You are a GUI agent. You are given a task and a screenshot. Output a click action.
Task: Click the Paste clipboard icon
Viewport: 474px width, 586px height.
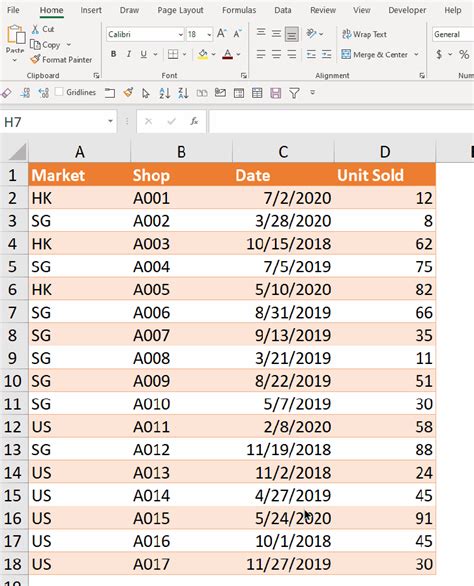(16, 34)
